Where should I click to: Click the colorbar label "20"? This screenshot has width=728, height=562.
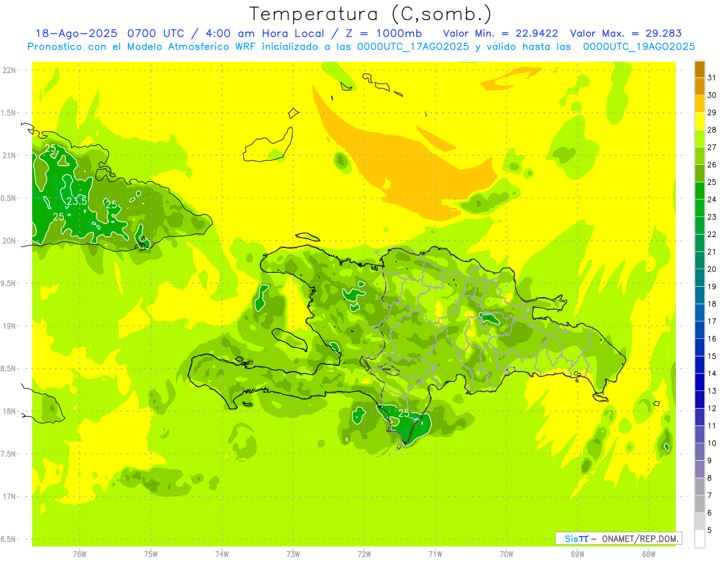click(712, 269)
